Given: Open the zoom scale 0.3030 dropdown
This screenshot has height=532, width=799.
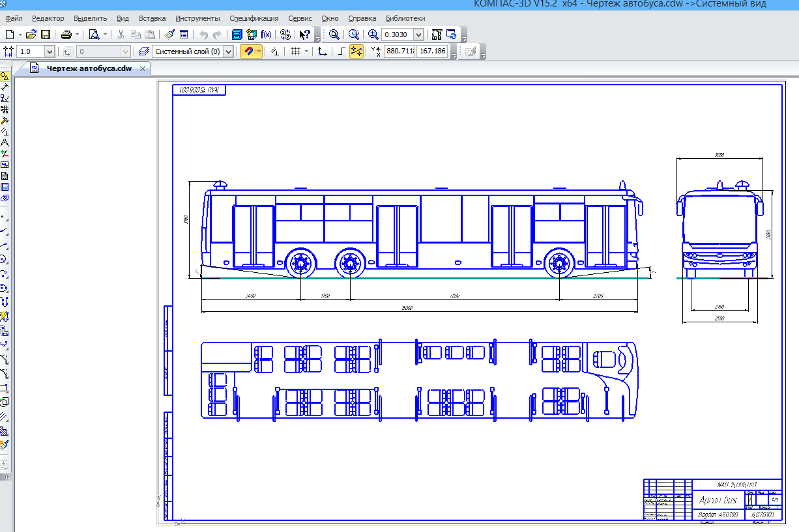Looking at the screenshot, I should (418, 35).
